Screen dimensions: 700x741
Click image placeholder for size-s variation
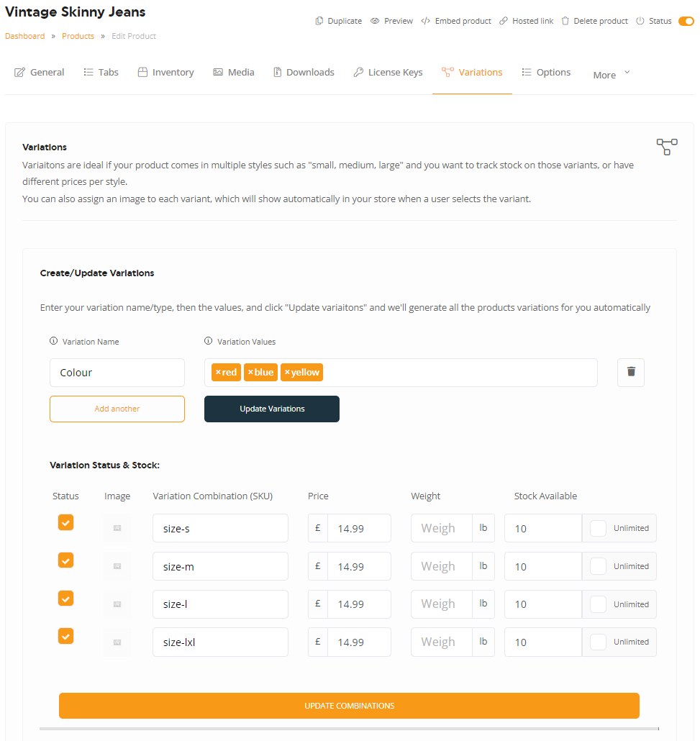click(x=117, y=528)
